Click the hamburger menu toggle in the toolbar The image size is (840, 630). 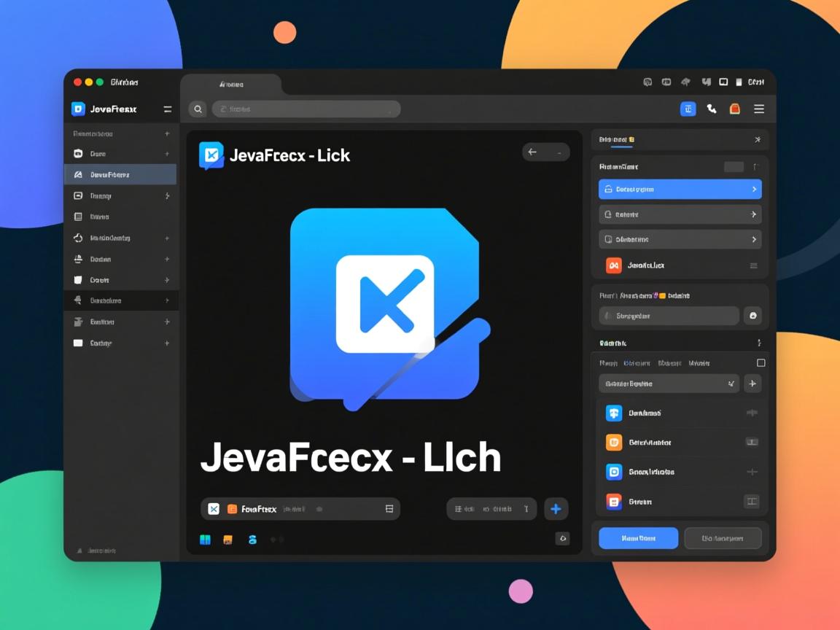(x=758, y=109)
